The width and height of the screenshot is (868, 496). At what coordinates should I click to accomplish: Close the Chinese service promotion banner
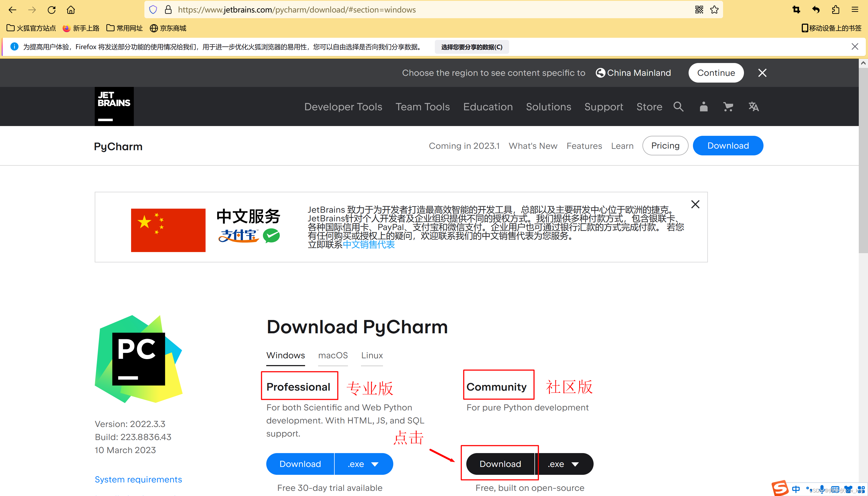click(x=695, y=204)
